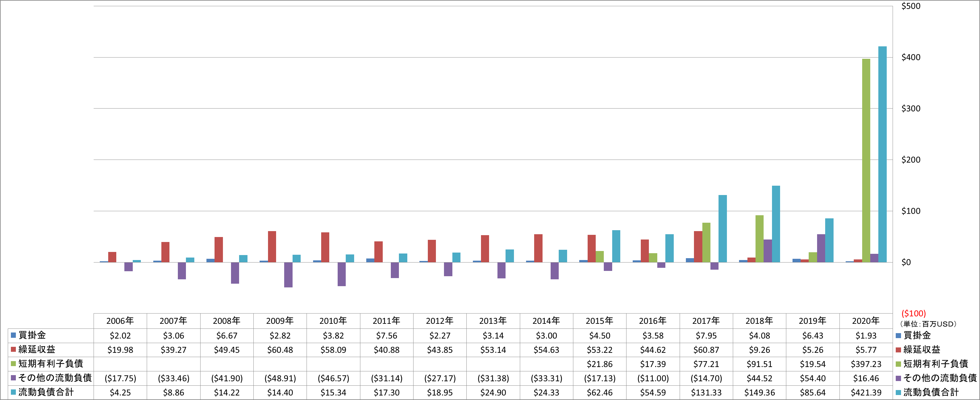Click the $200 axis label
Screen dimensions: 980x400
click(911, 160)
